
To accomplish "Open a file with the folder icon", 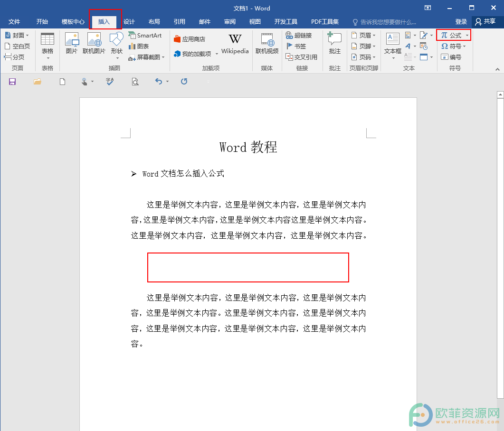I will (x=37, y=82).
